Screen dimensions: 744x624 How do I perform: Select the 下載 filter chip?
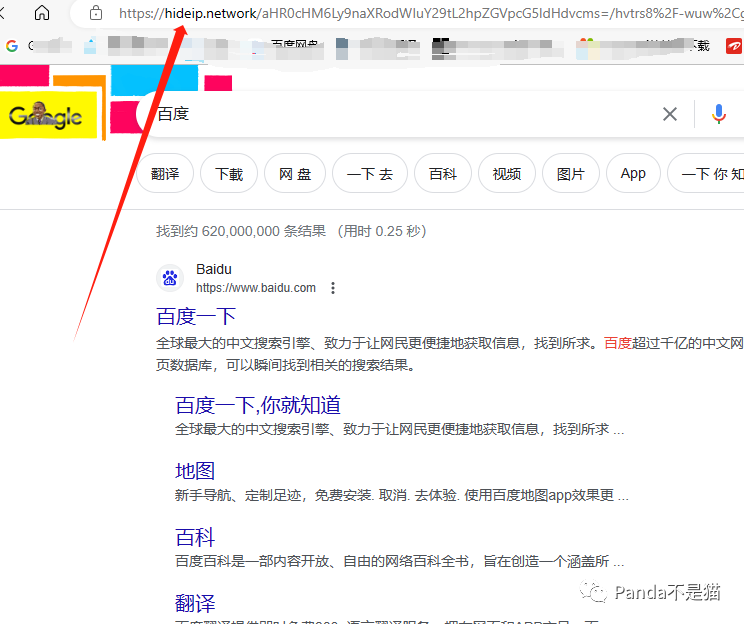229,174
